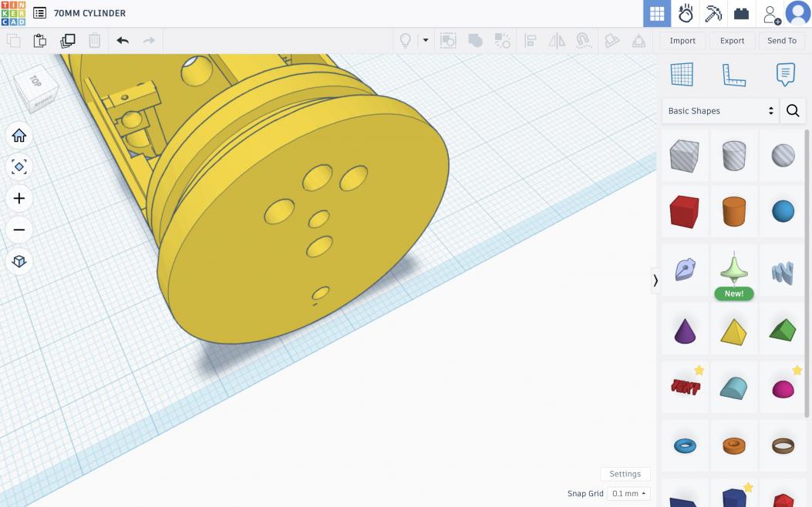Collapse the shapes panel
812x507 pixels.
(x=655, y=280)
